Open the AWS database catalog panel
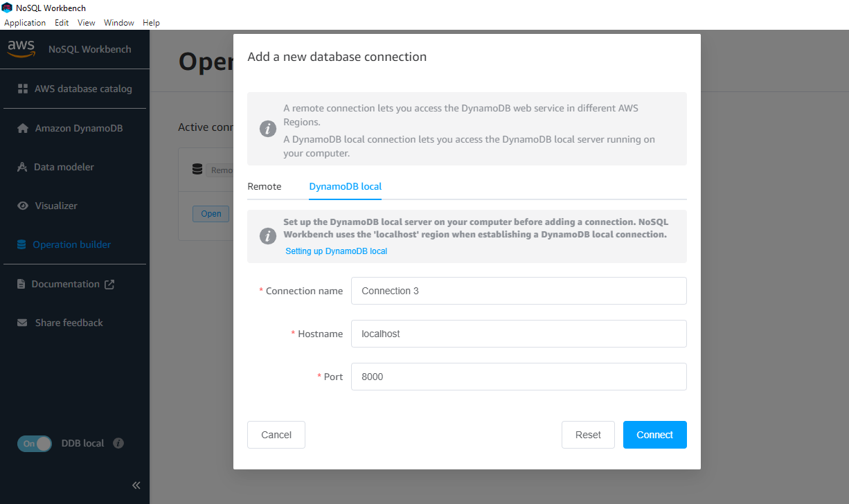 click(71, 89)
